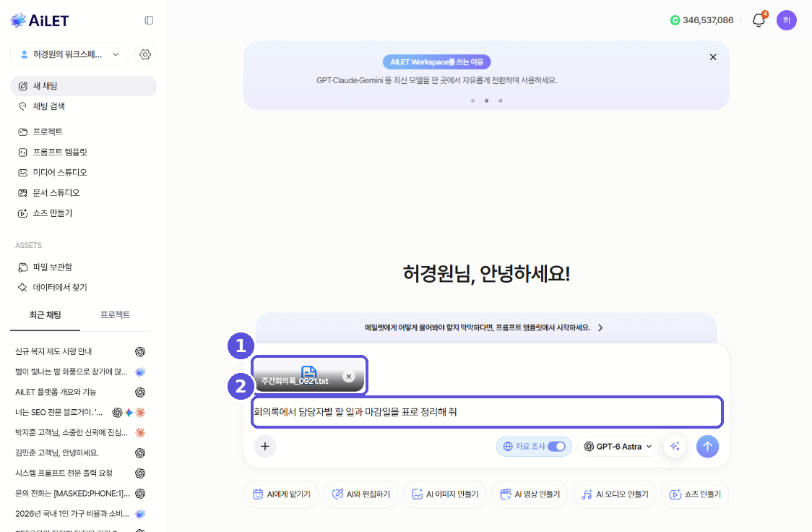Open 문서 스튜디오
Image resolution: width=812 pixels, height=532 pixels.
[x=83, y=193]
